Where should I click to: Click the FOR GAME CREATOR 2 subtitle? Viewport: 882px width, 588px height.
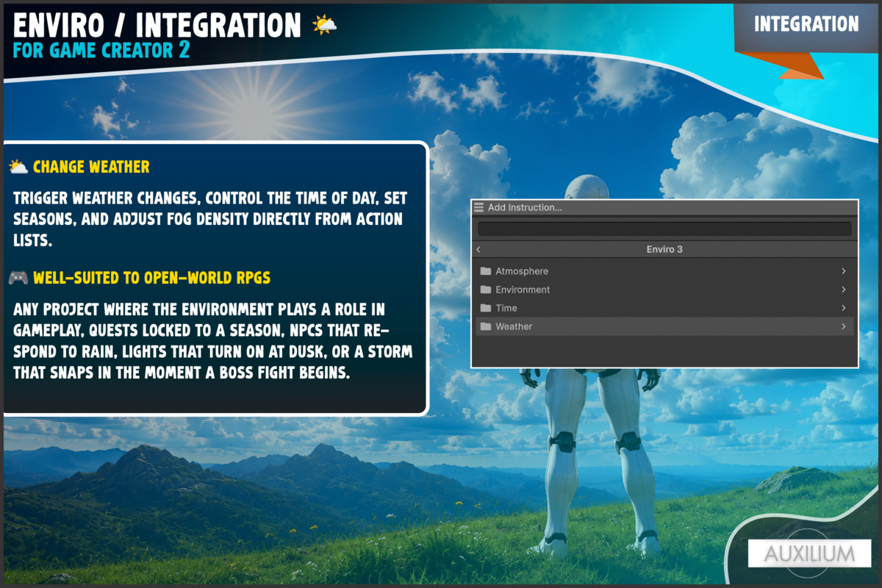pyautogui.click(x=101, y=51)
